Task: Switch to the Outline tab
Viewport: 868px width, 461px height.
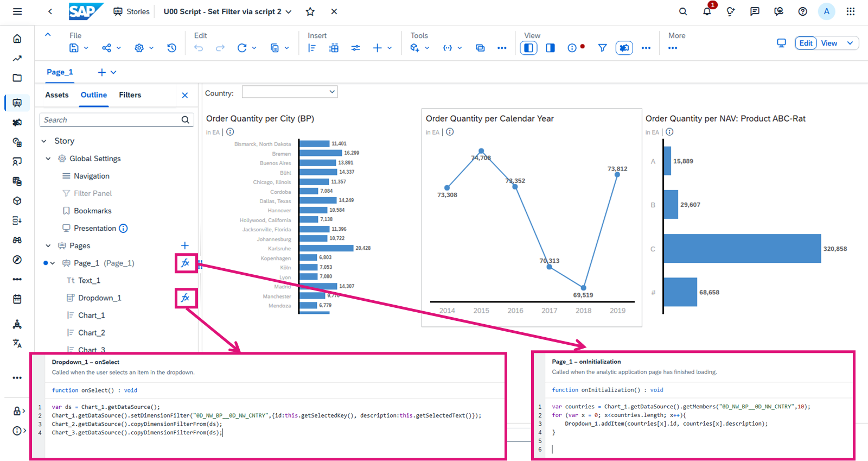Action: (94, 95)
